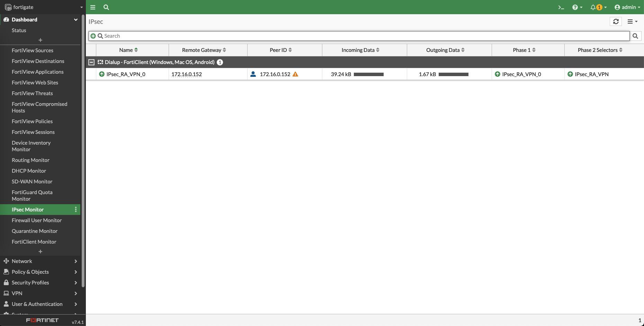Toggle the hamburger sidebar menu icon
Screen dimensions: 644x326
[x=93, y=7]
